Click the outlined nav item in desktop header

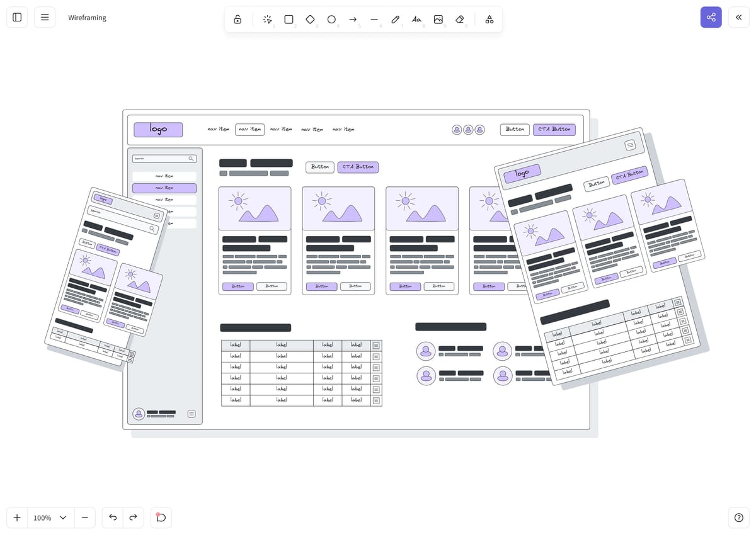click(x=249, y=129)
